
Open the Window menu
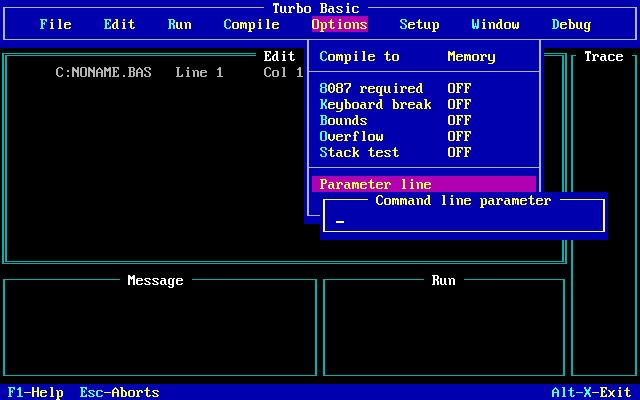tap(496, 24)
